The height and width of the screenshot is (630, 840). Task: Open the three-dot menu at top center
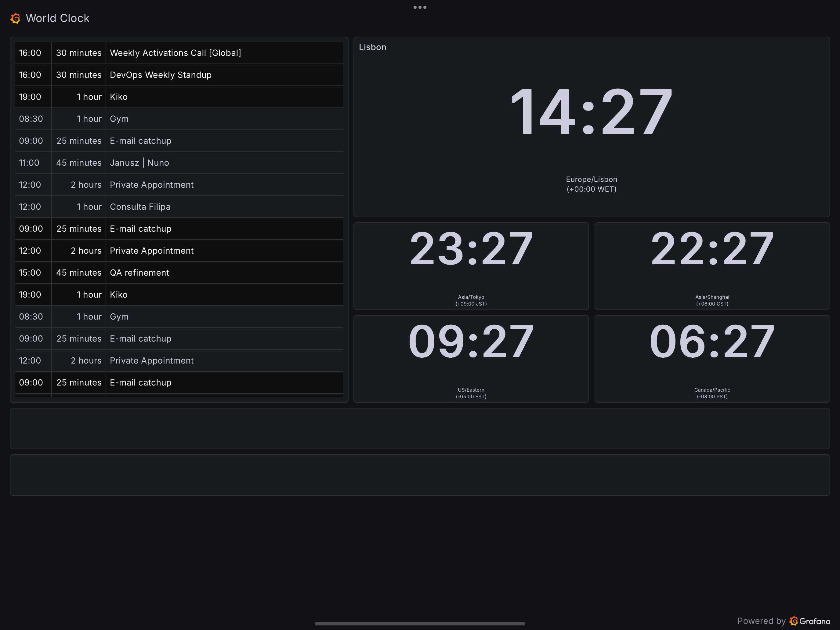[420, 7]
